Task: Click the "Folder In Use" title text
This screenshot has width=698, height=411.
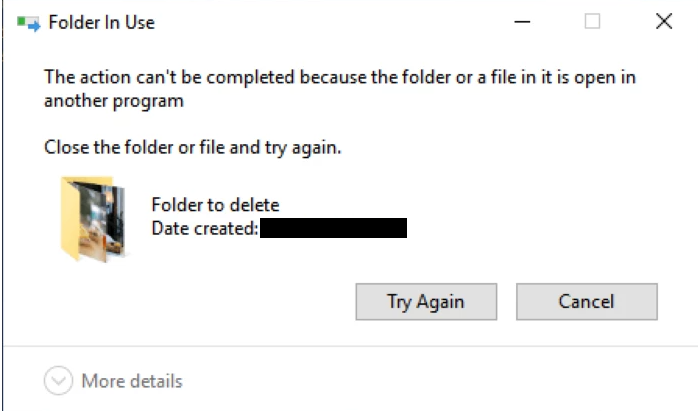Action: (x=101, y=22)
